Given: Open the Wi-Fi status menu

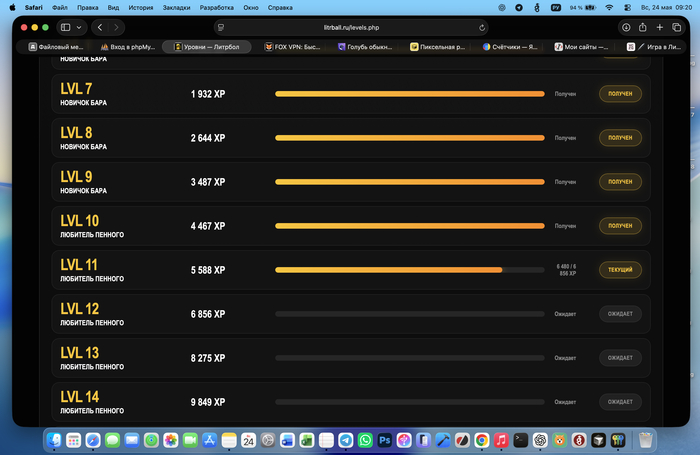Looking at the screenshot, I should point(609,8).
